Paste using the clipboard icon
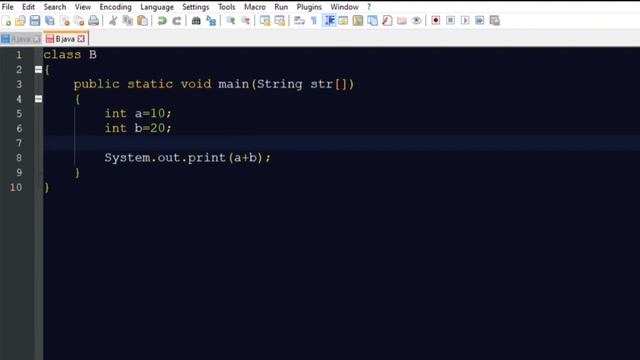This screenshot has height=360, width=640. coord(142,20)
